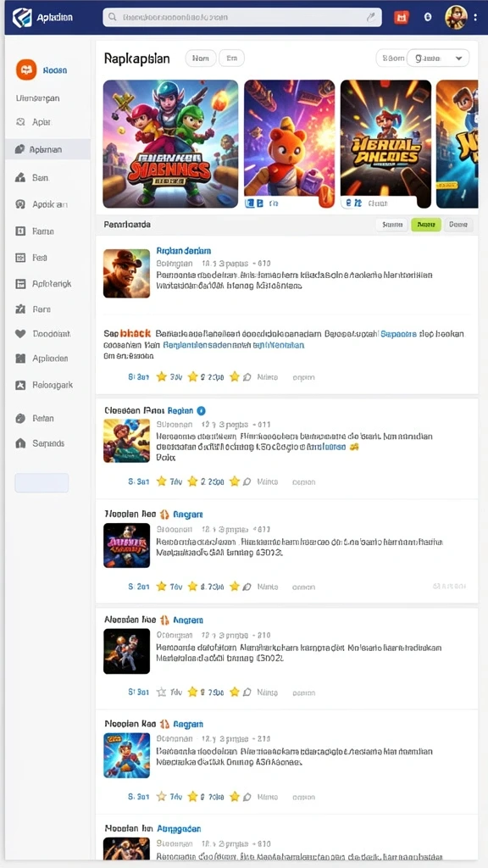The width and height of the screenshot is (488, 868).
Task: Click the orange Rodan icon in sidebar
Action: pos(26,70)
